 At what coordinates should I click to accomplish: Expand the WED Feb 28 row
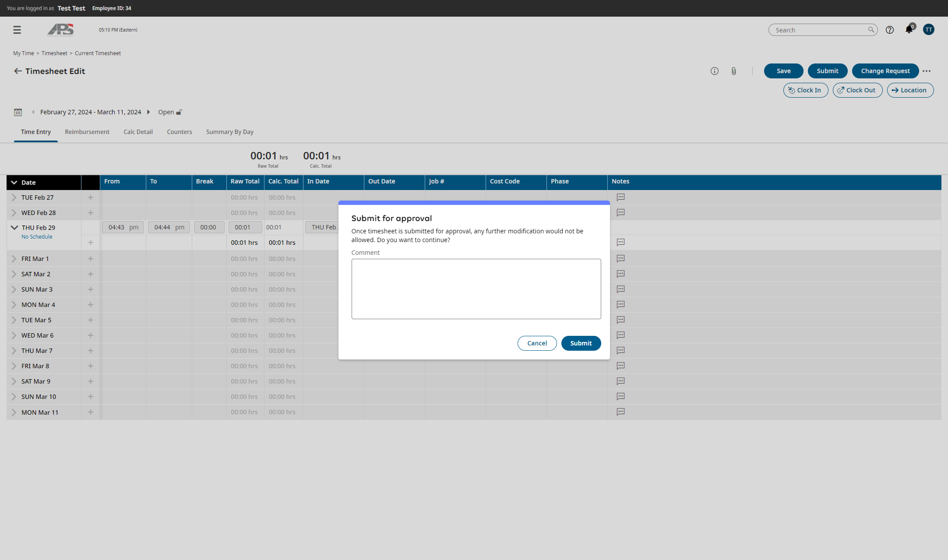click(14, 213)
